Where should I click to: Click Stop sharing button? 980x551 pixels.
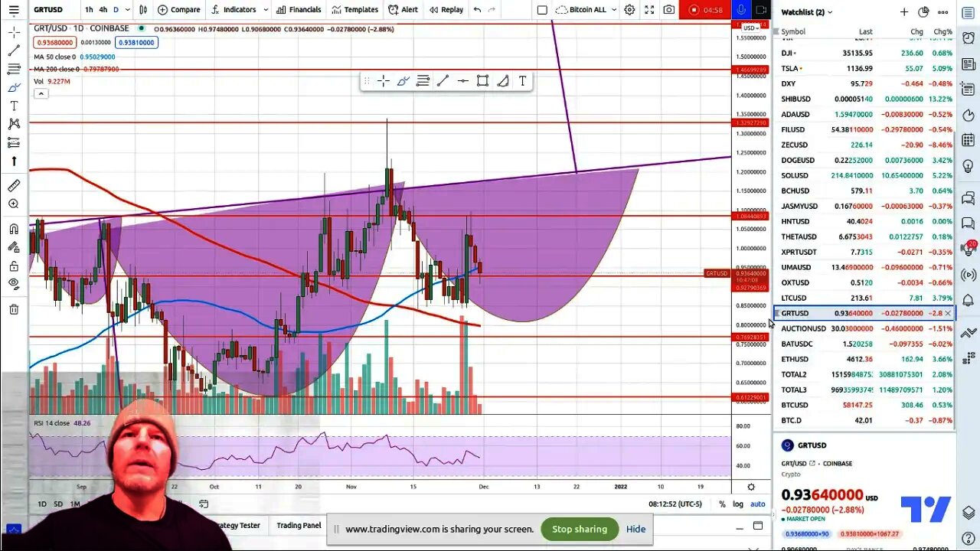click(580, 529)
